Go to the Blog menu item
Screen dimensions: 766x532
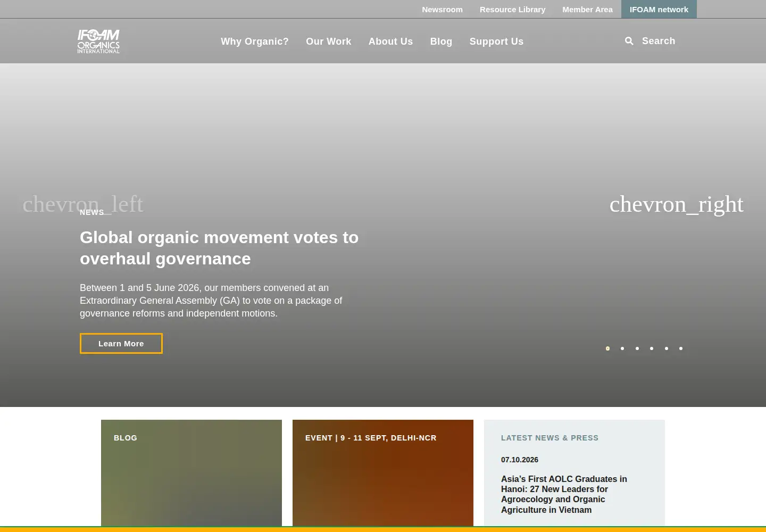(x=441, y=41)
